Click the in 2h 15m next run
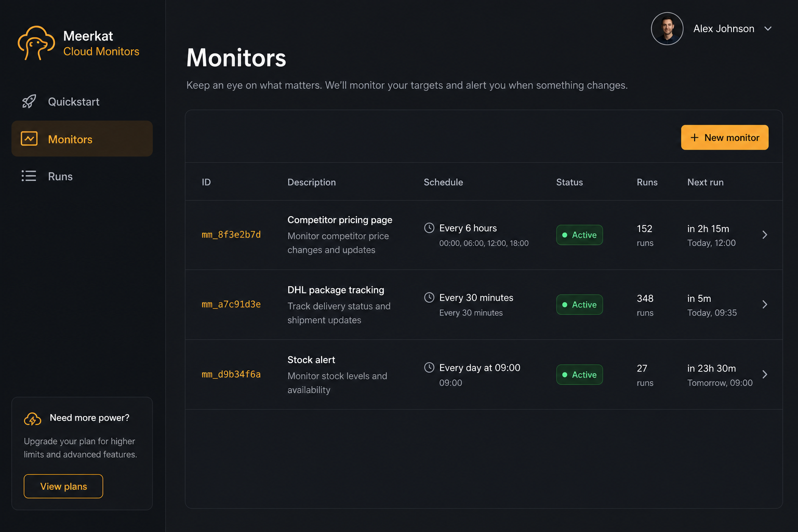The width and height of the screenshot is (798, 532). 708,229
